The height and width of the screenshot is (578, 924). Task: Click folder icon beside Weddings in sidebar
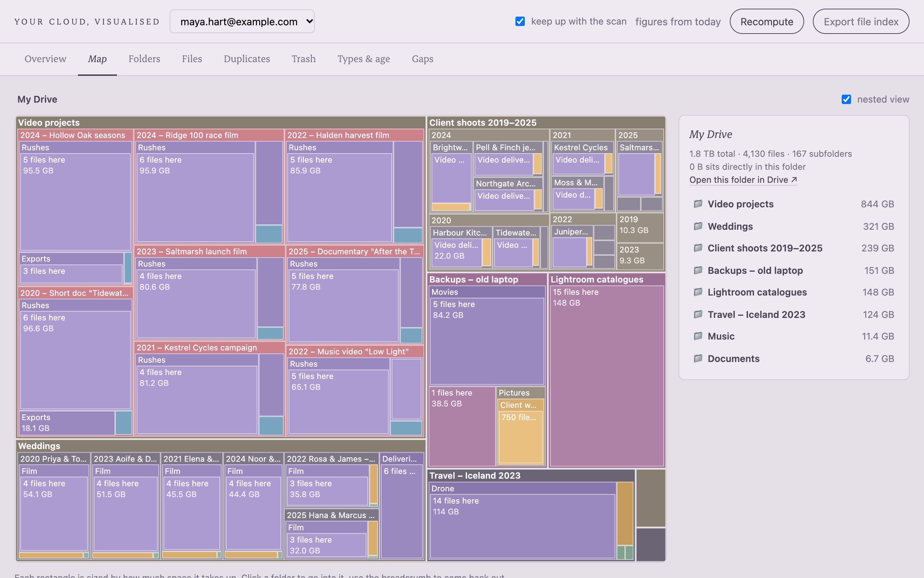(698, 226)
